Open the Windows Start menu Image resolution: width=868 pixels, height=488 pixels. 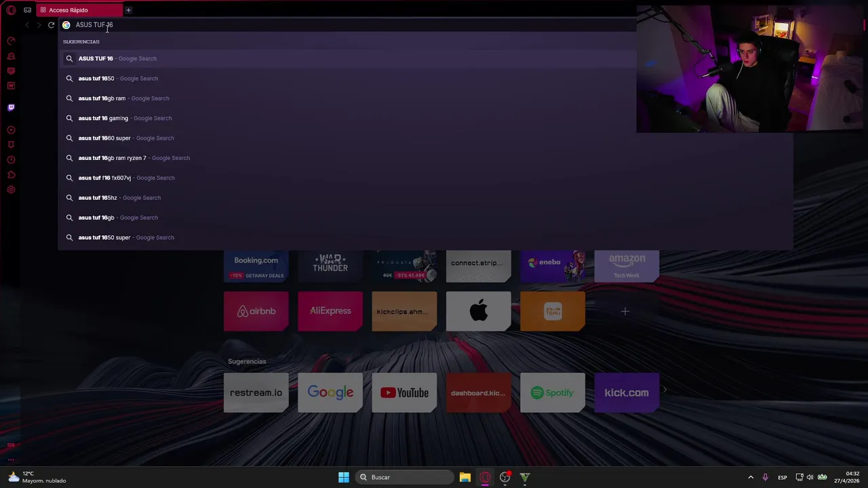pyautogui.click(x=344, y=477)
